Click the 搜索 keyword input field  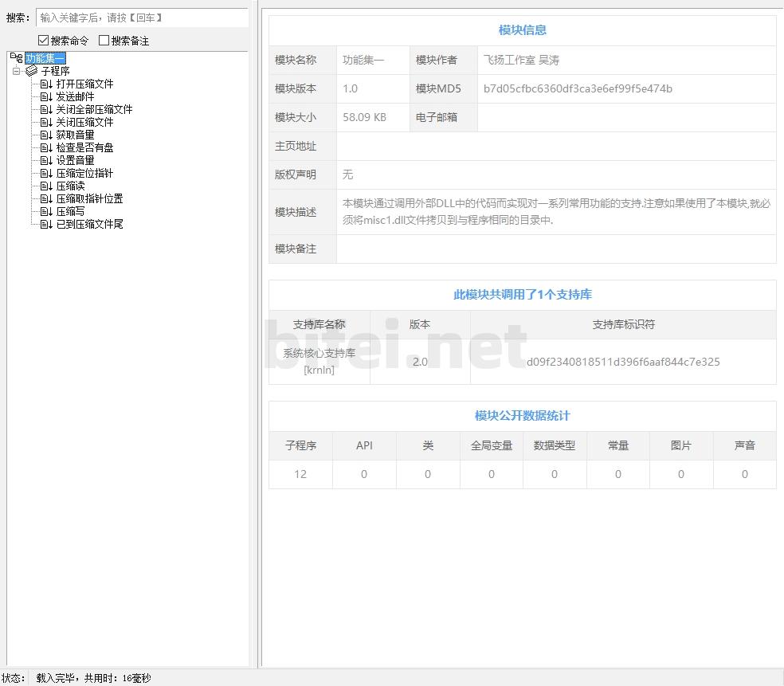[142, 18]
